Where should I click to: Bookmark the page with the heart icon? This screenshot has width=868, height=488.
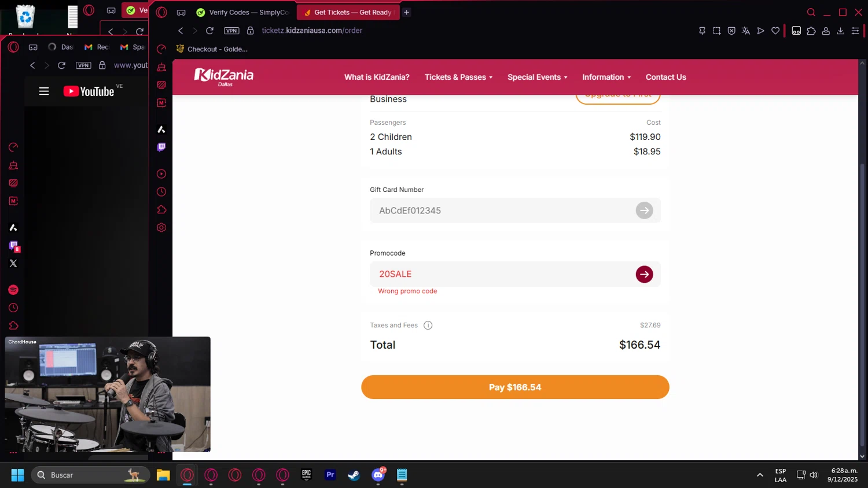(775, 31)
